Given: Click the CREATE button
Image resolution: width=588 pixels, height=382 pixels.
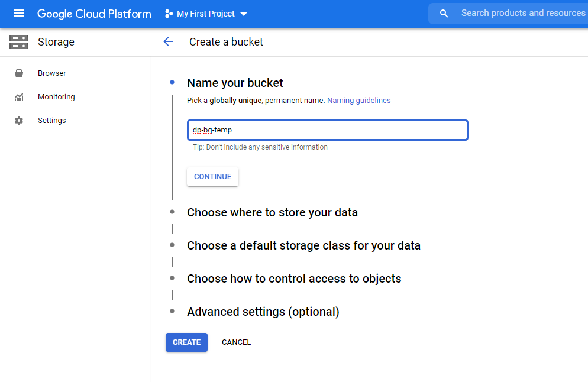Looking at the screenshot, I should click(x=186, y=342).
